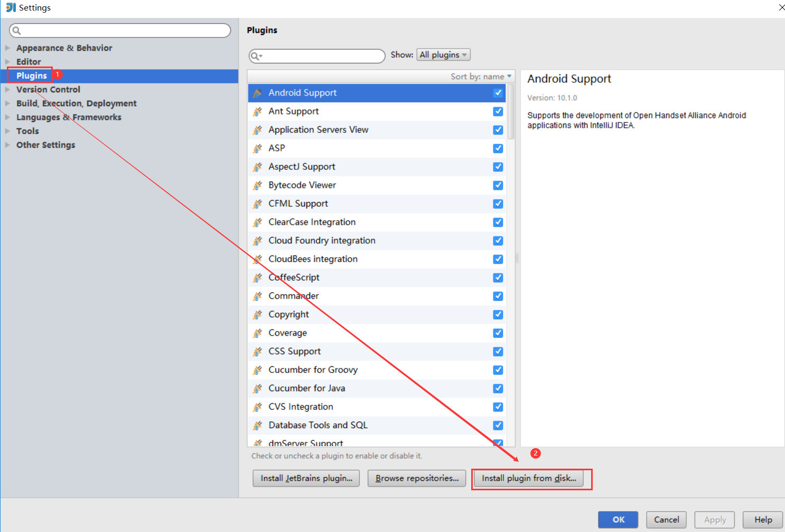The image size is (785, 532).
Task: Open the All plugins dropdown
Action: point(443,54)
